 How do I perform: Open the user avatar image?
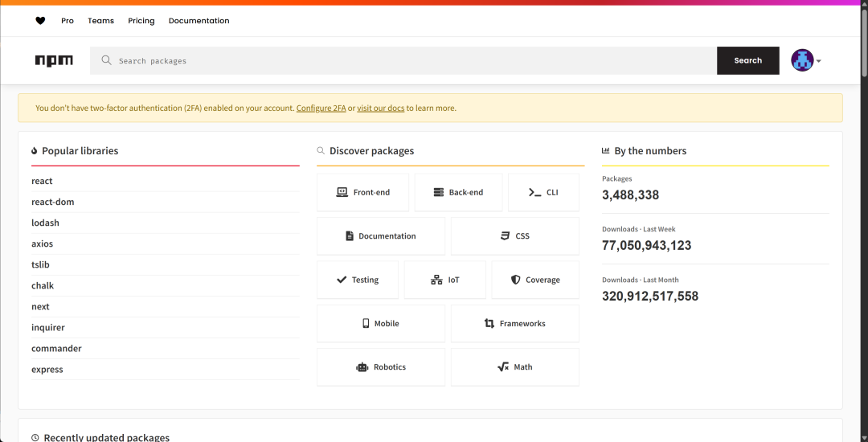tap(802, 60)
